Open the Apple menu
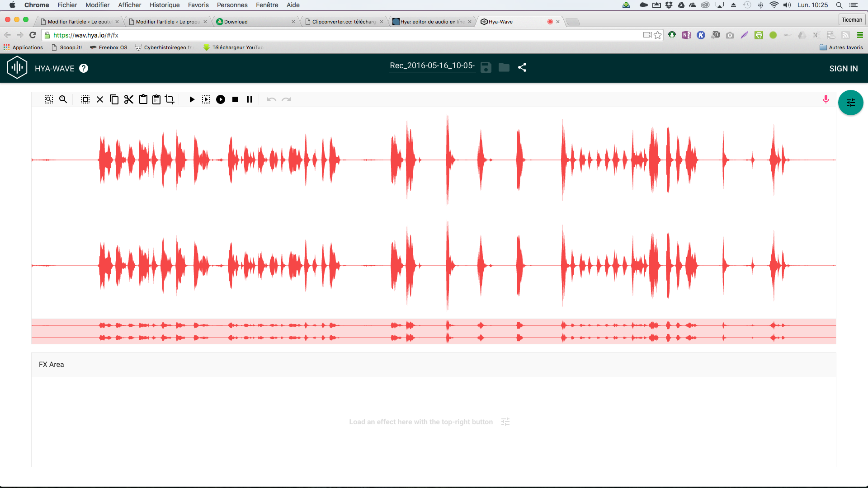 tap(12, 5)
